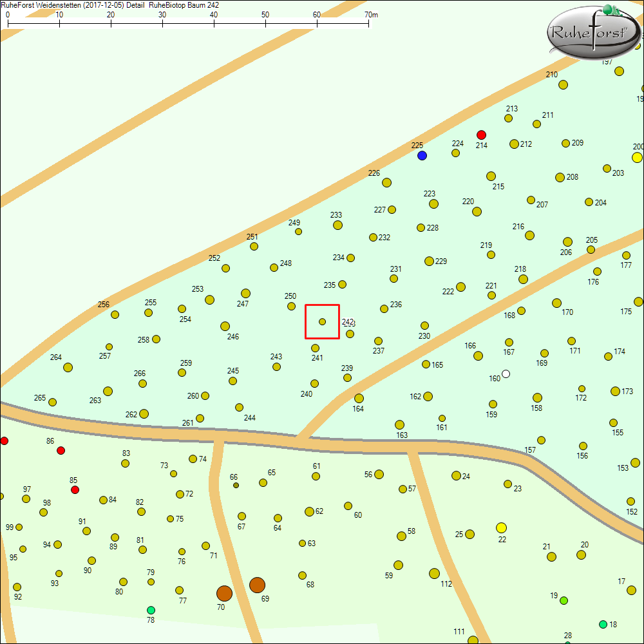Click the blue tree marker 225
The width and height of the screenshot is (644, 644).
click(422, 155)
